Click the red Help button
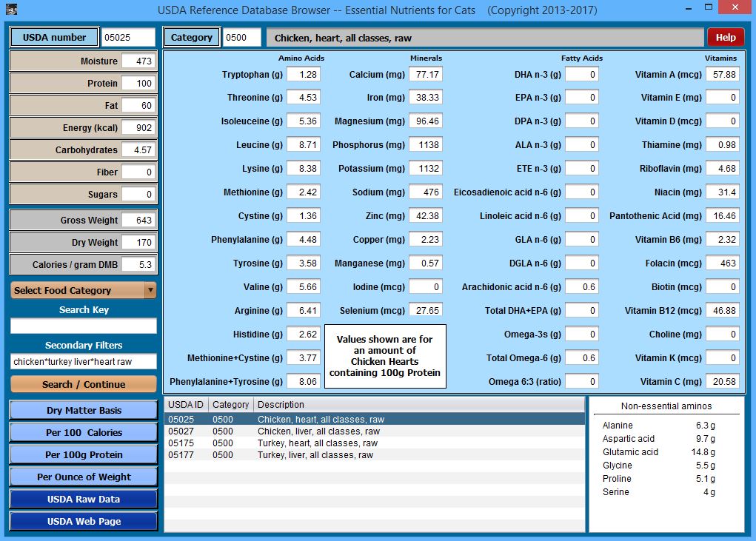The image size is (756, 541). (x=725, y=37)
